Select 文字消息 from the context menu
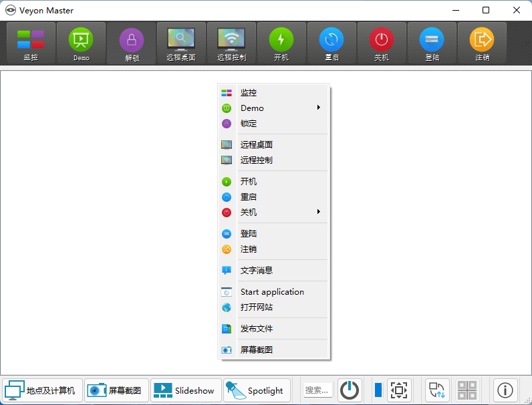Viewport: 532px width, 405px height. click(257, 271)
